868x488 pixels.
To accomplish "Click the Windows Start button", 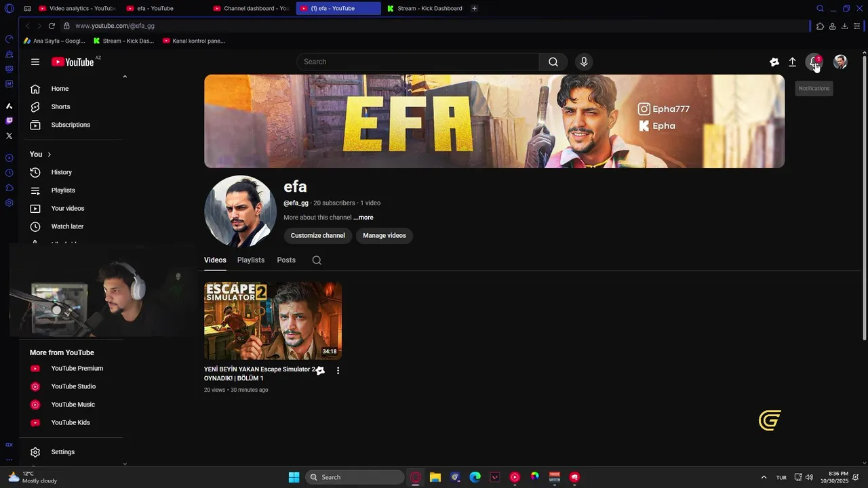I will point(294,477).
